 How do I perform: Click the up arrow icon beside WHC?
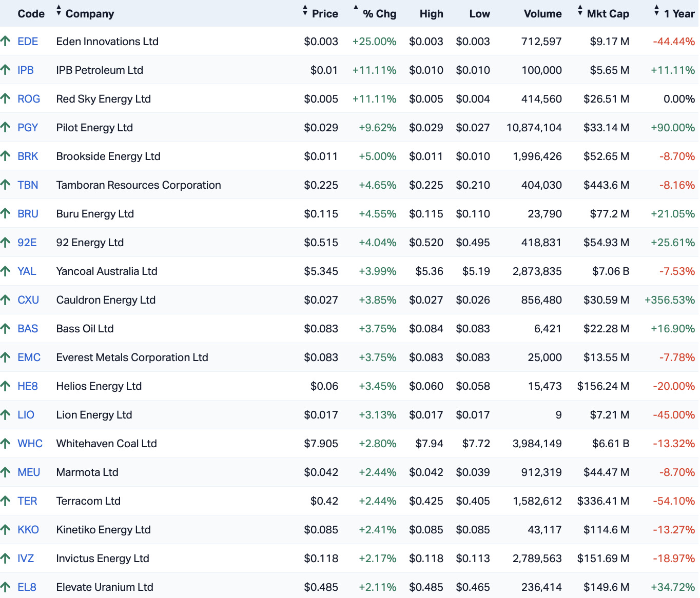[x=5, y=443]
